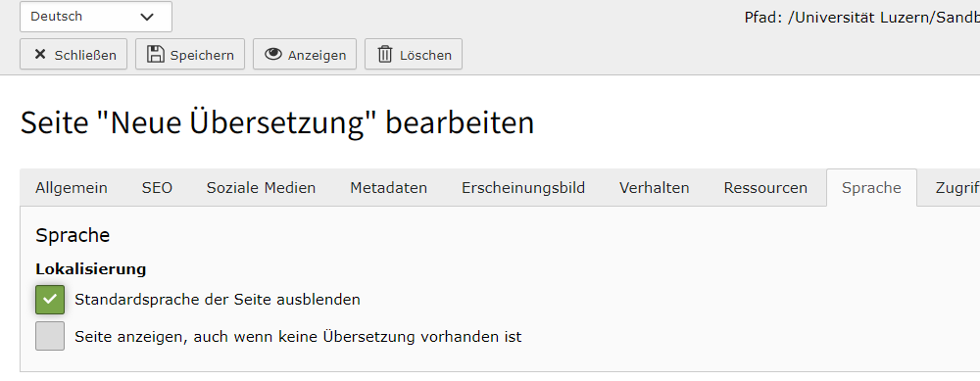This screenshot has height=381, width=980.
Task: Open the Erscheinungsbild tab
Action: (523, 187)
